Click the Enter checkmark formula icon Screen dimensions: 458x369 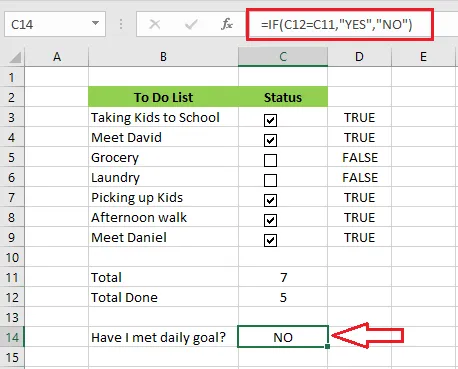click(x=191, y=24)
